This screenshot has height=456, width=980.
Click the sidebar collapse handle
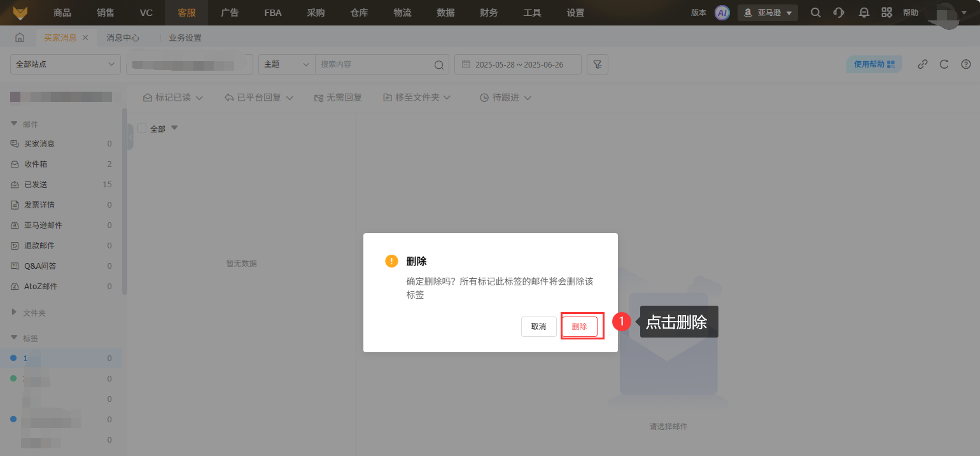pos(130,137)
